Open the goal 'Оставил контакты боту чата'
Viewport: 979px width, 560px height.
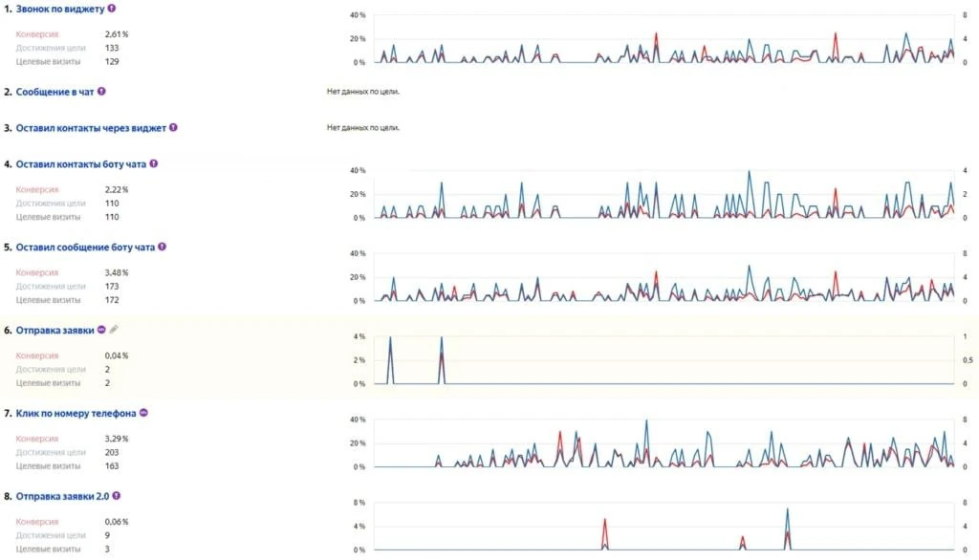point(81,164)
